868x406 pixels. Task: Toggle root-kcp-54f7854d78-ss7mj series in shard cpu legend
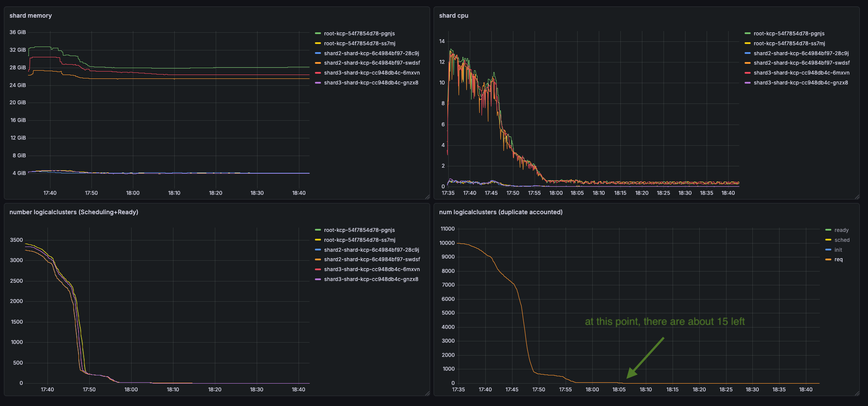click(789, 44)
